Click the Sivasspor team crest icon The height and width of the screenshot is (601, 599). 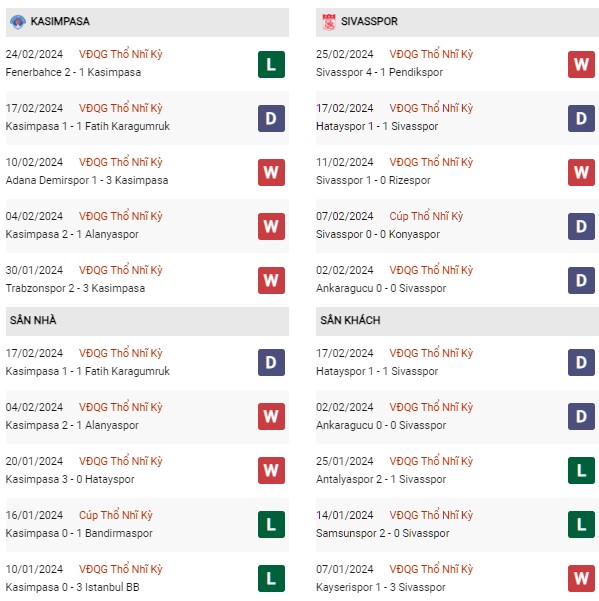coord(328,22)
